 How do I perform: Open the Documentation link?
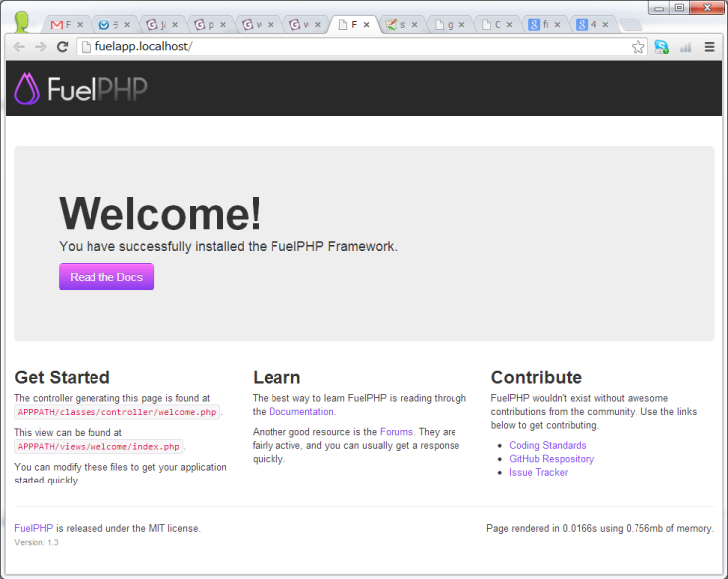pyautogui.click(x=301, y=412)
